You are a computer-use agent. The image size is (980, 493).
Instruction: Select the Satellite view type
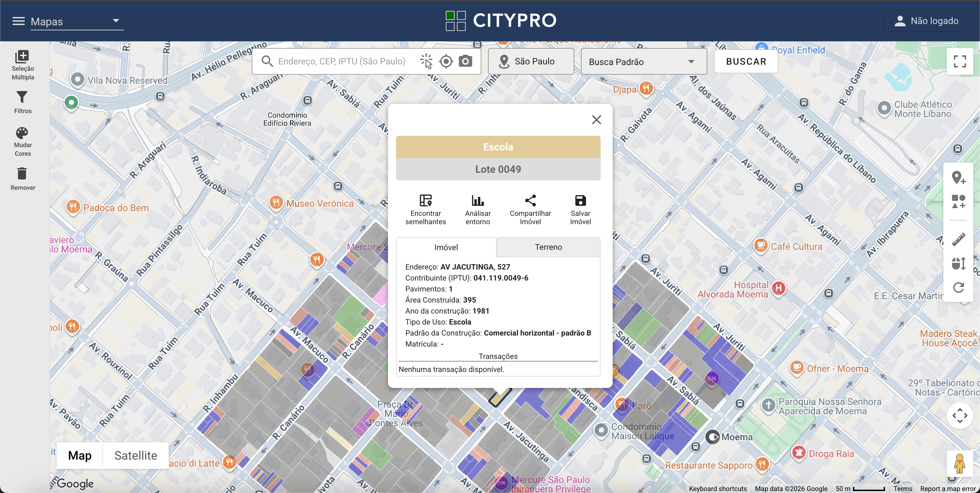pyautogui.click(x=135, y=455)
